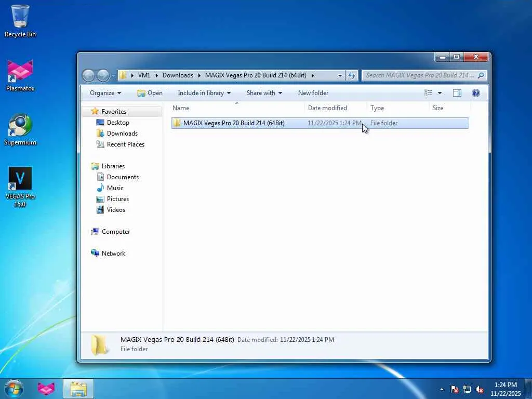
Task: Click the muted volume tray icon
Action: point(480,389)
